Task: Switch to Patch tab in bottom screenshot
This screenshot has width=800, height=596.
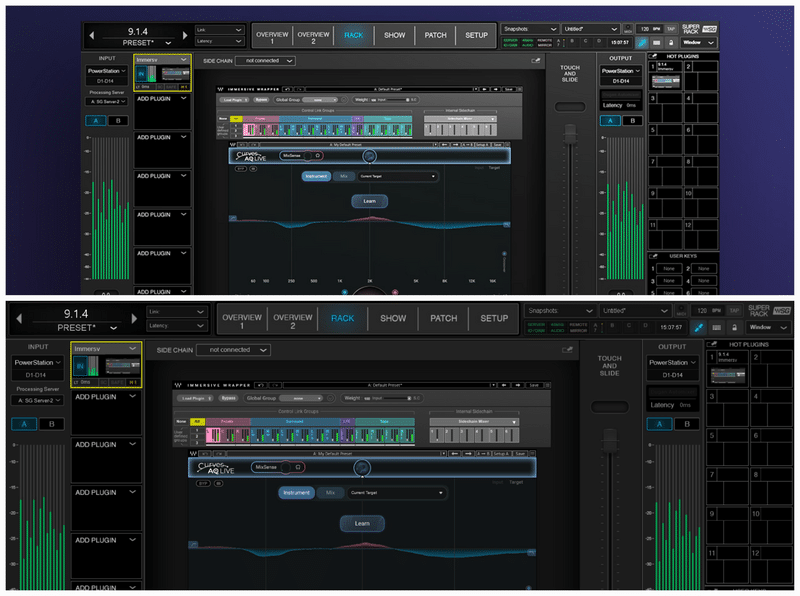Action: pyautogui.click(x=443, y=318)
